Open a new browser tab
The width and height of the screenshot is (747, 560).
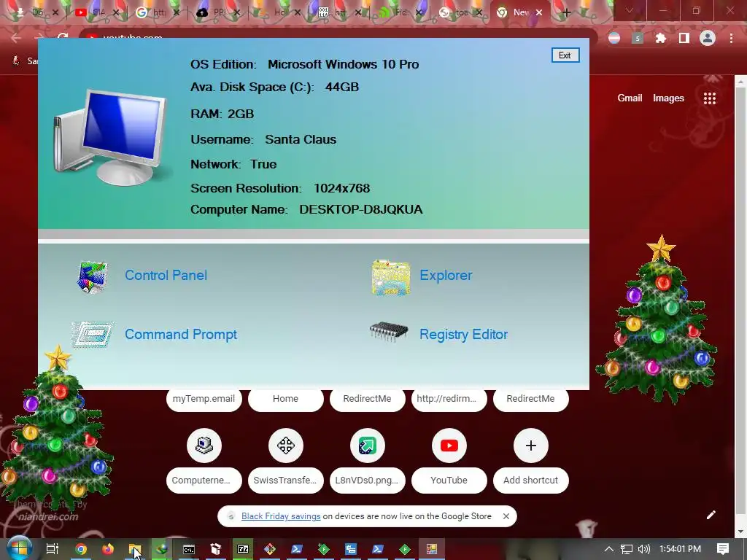point(566,13)
